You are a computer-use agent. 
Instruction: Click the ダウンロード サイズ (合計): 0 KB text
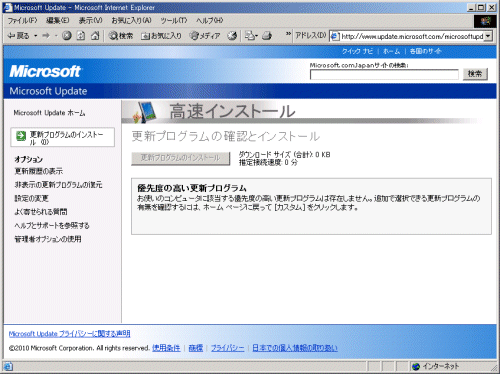pyautogui.click(x=284, y=154)
